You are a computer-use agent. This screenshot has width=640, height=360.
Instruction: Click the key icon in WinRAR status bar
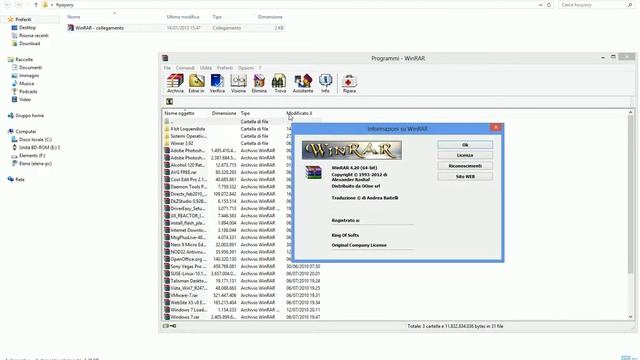coord(173,326)
